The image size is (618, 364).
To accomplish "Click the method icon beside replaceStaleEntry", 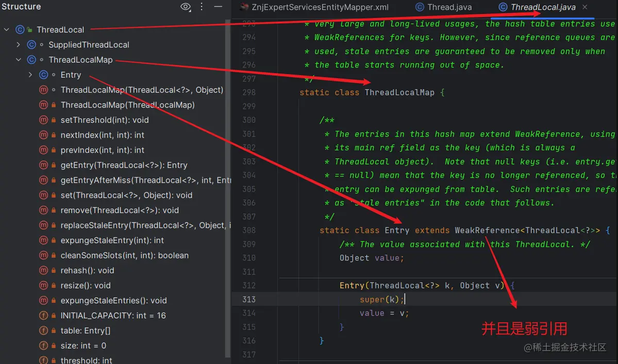I will coord(43,225).
